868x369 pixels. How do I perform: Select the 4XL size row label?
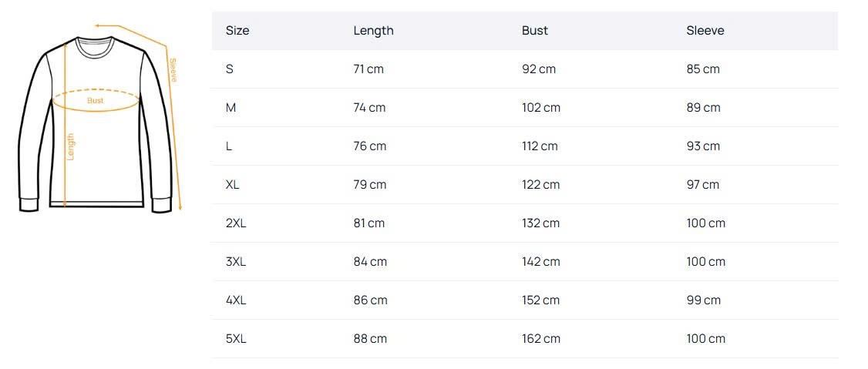(235, 300)
